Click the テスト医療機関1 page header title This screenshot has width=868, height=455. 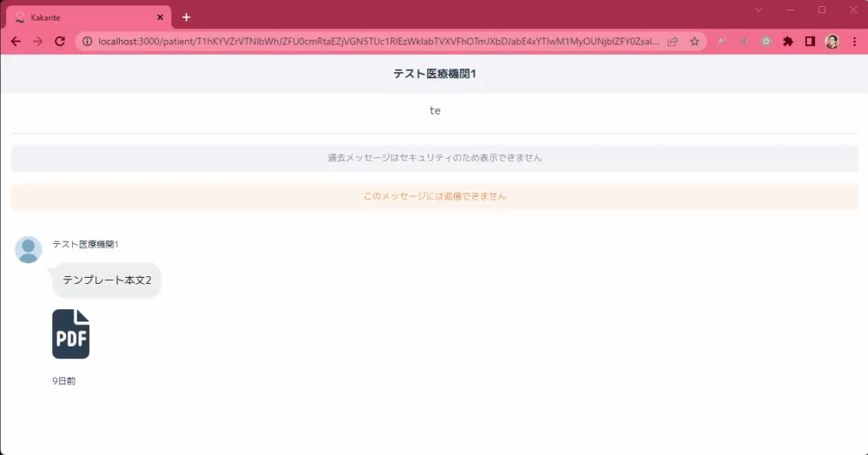(x=435, y=74)
